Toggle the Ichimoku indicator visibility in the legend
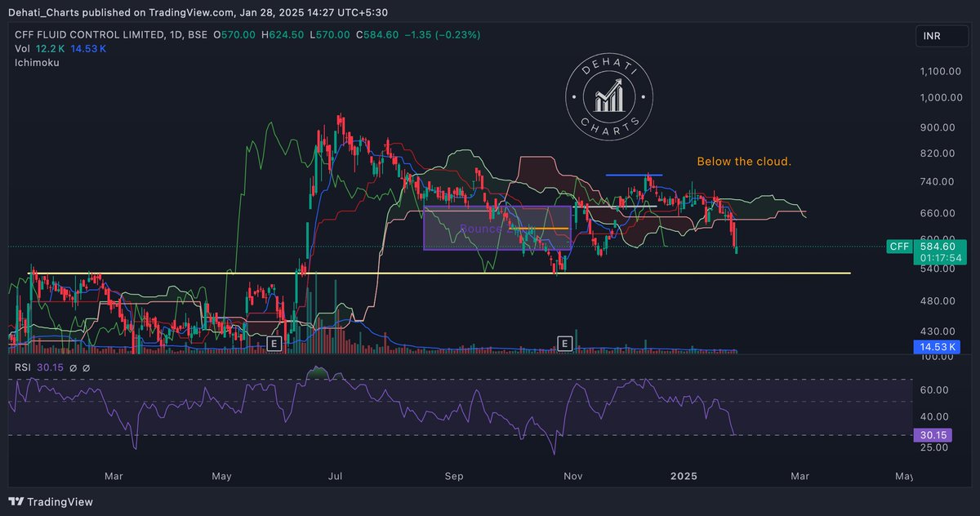This screenshot has height=516, width=980. point(35,62)
